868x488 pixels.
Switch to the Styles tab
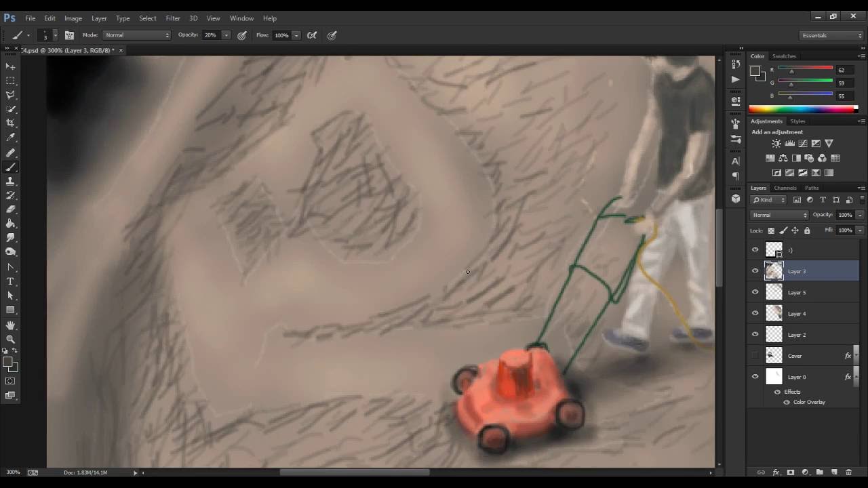(x=797, y=121)
